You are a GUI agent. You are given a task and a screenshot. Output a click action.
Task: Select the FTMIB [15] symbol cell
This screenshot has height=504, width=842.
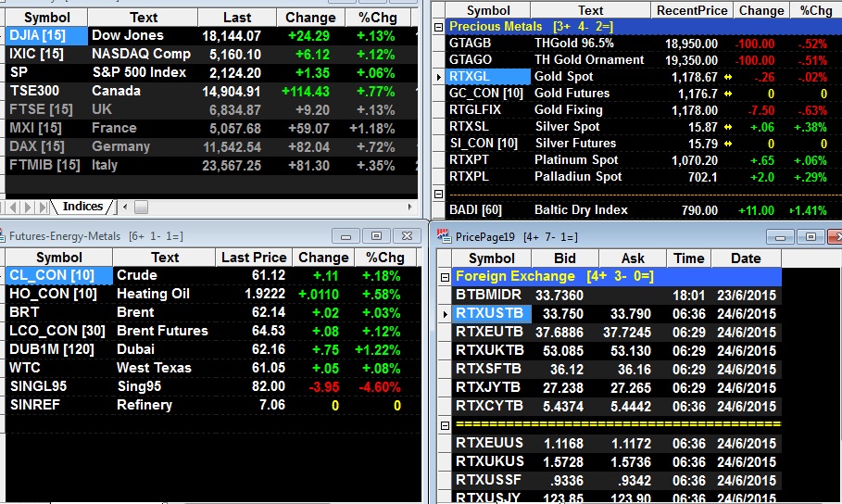coord(46,166)
